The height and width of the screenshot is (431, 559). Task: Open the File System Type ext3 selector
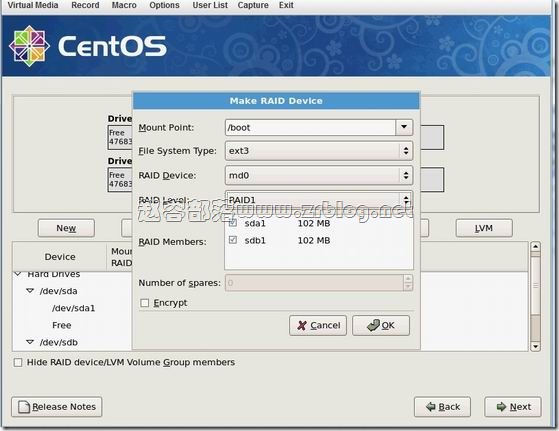tap(319, 150)
